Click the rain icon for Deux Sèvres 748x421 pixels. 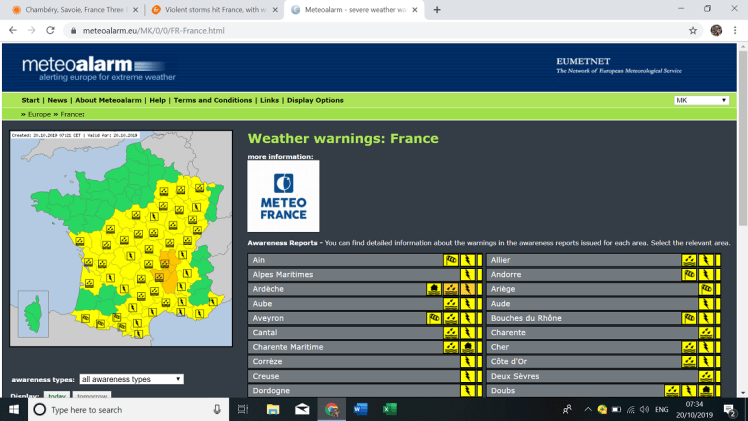(706, 376)
